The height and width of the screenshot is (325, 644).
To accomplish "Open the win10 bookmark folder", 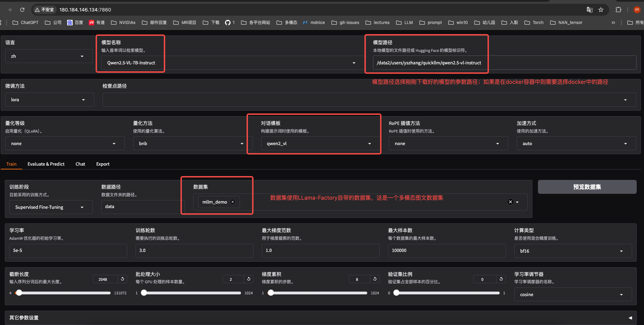I will [x=458, y=23].
